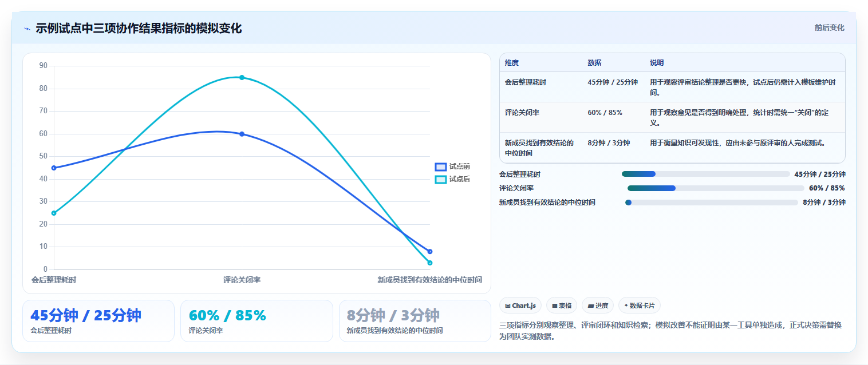
Task: Click the 数据 column header
Action: click(x=594, y=63)
